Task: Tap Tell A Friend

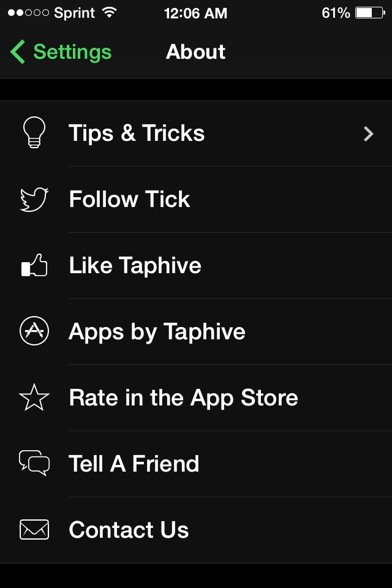Action: pos(134,464)
